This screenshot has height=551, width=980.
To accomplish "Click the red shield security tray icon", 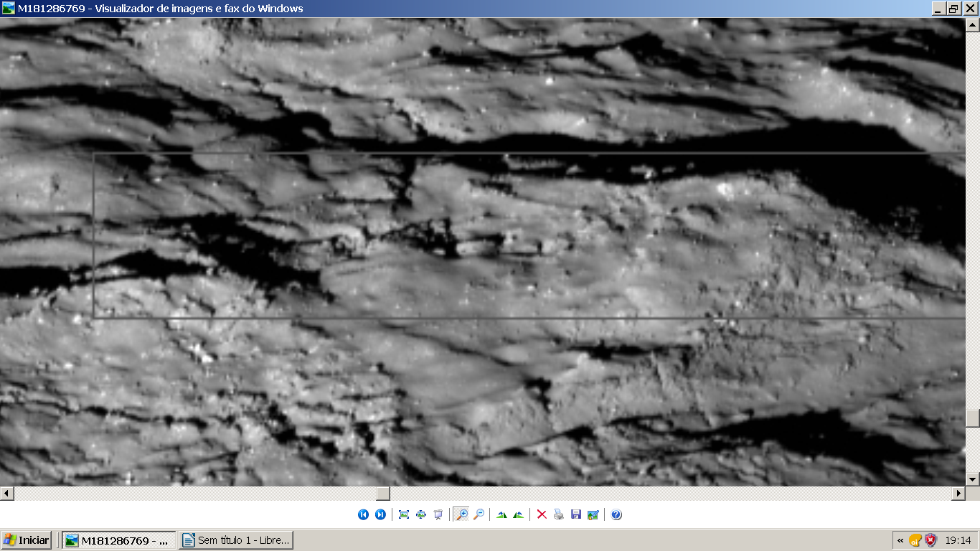I will tap(930, 540).
